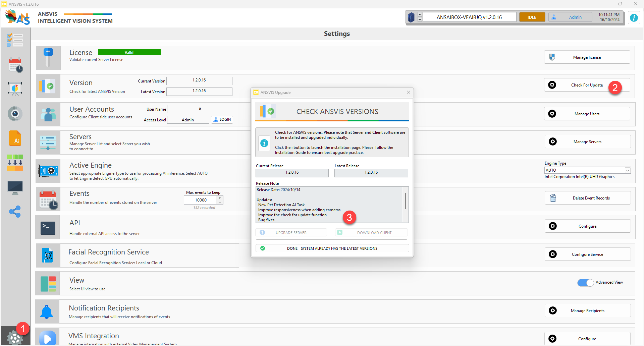Click info icon in upgrade dialog
Screen dimensions: 644x346
pyautogui.click(x=264, y=143)
